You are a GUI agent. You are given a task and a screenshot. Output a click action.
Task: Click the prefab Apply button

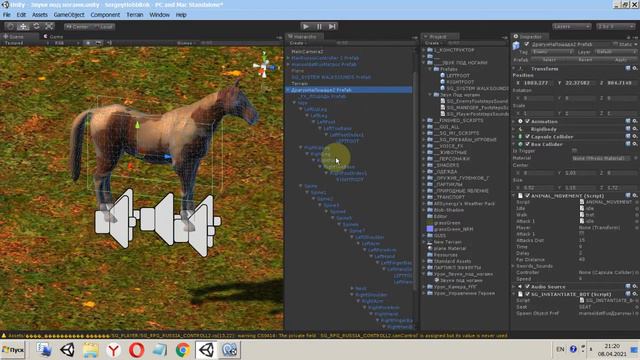tap(620, 60)
